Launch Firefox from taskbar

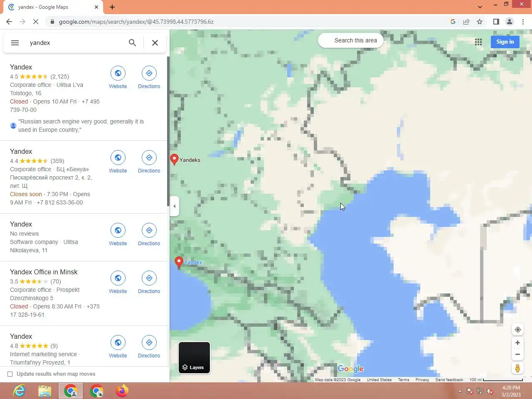click(x=122, y=391)
